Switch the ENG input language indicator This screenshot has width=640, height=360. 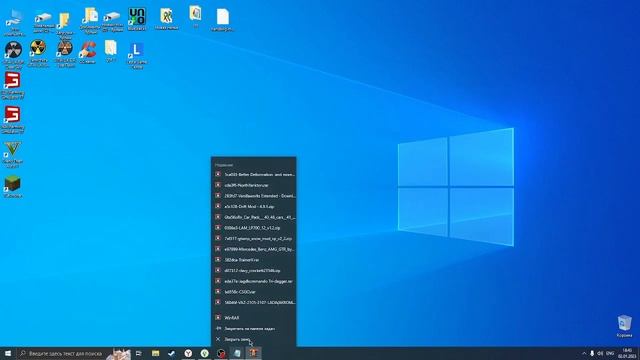(x=610, y=353)
